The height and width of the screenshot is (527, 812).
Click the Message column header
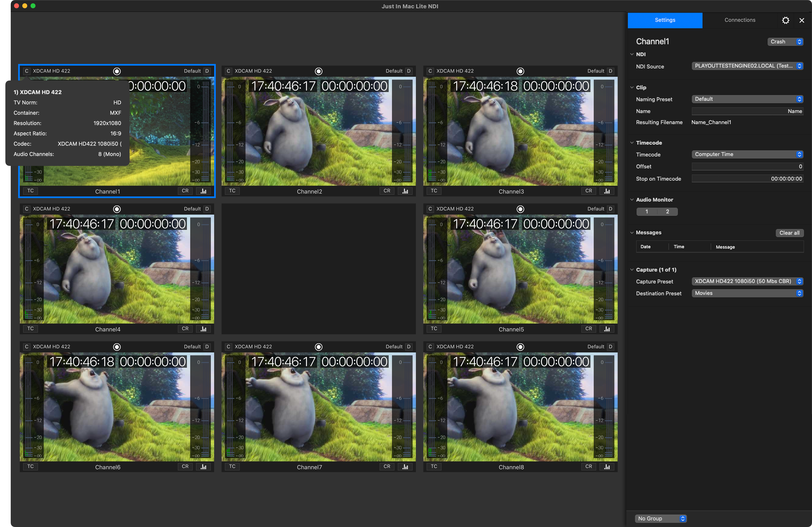[x=757, y=247]
